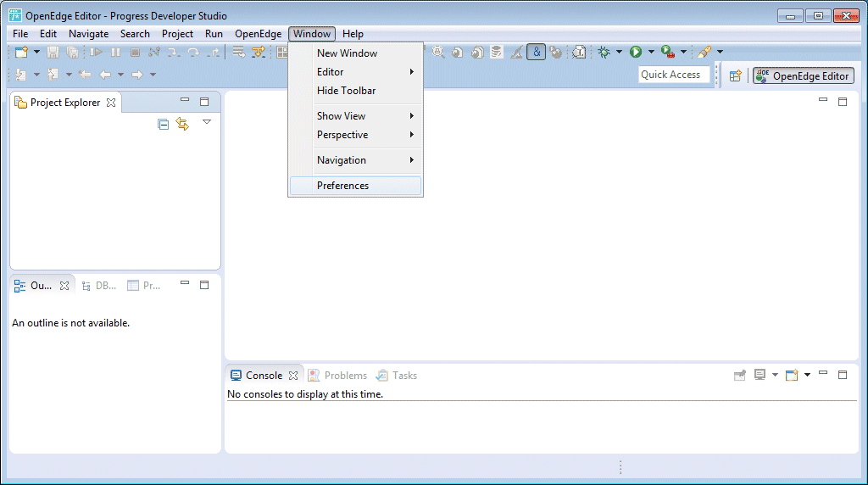868x485 pixels.
Task: Click the Suspend pause icon
Action: (115, 52)
